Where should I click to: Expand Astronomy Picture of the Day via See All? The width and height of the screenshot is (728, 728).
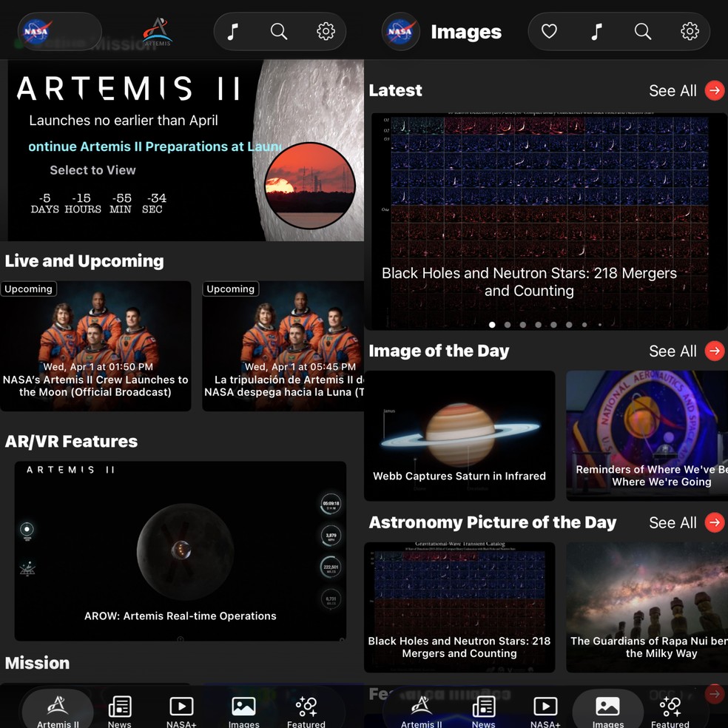[x=673, y=522]
